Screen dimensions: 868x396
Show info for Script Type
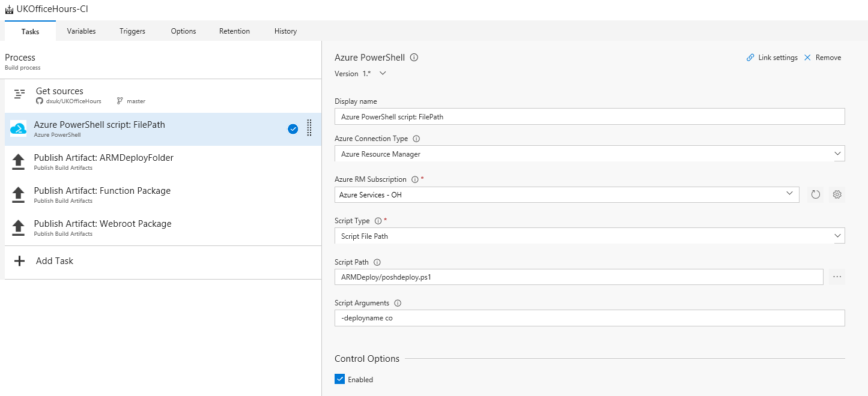pos(378,221)
